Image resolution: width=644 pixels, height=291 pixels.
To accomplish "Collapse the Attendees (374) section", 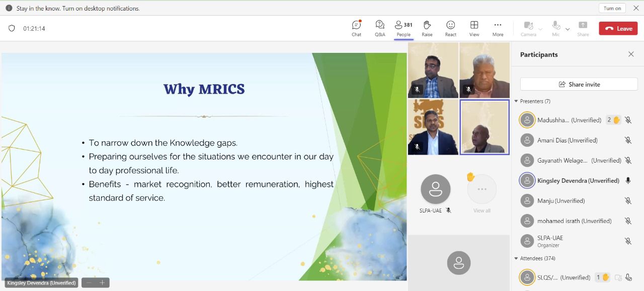I will 516,258.
